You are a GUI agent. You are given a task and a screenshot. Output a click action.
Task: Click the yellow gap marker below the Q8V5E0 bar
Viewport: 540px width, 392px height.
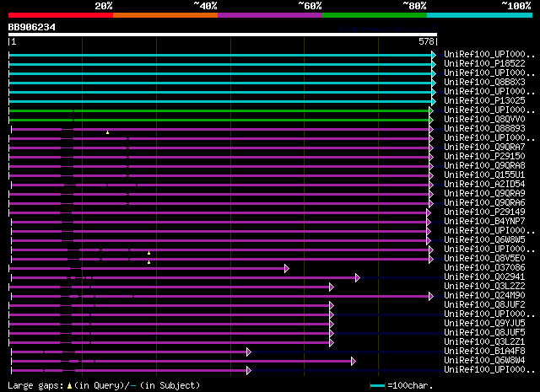coord(148,262)
